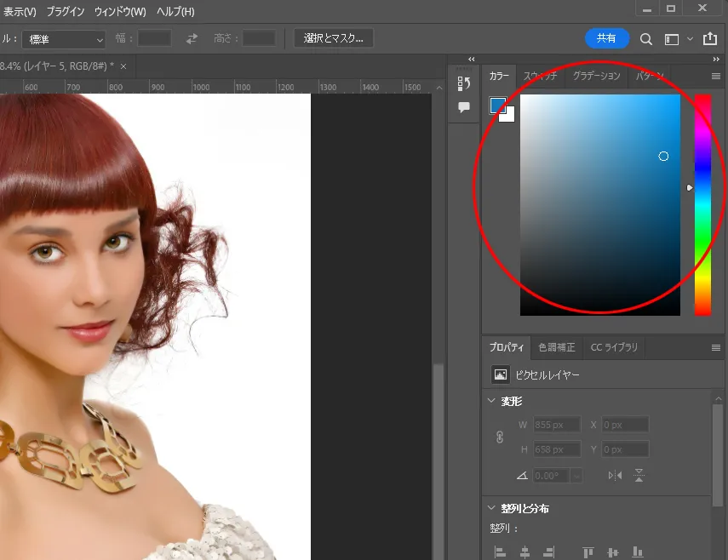Click flip horizontal icon in 変形 section

click(615, 476)
